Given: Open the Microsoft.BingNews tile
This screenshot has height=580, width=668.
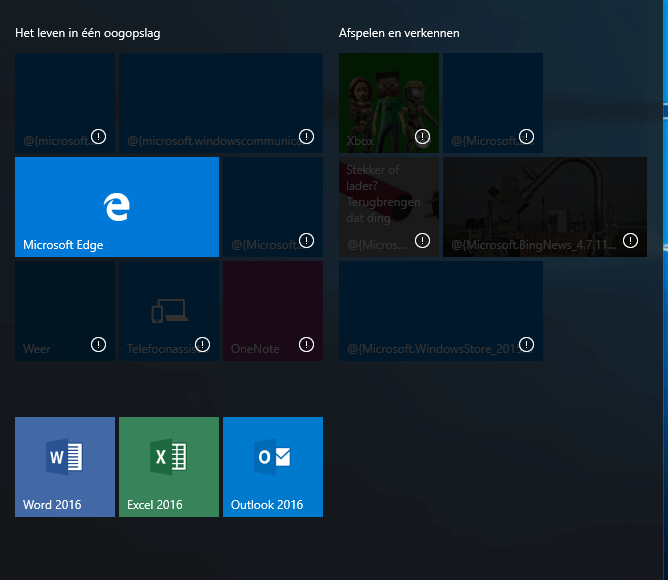Looking at the screenshot, I should 545,207.
